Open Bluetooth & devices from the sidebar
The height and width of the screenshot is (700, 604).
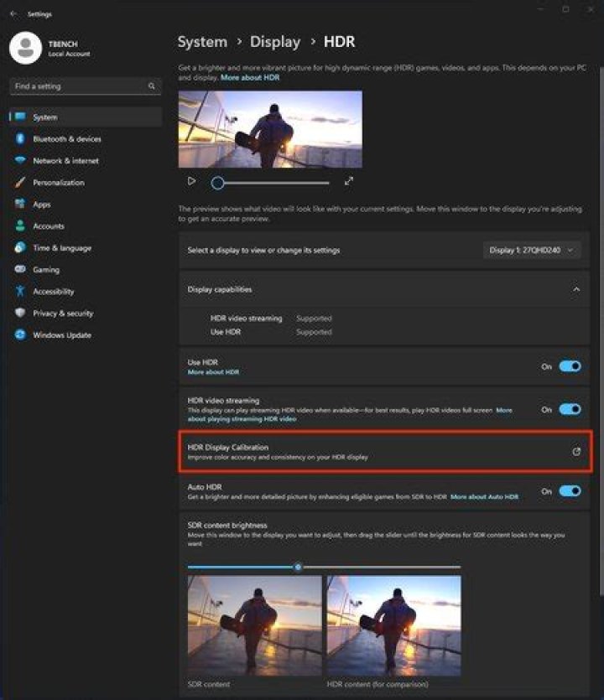pos(67,139)
